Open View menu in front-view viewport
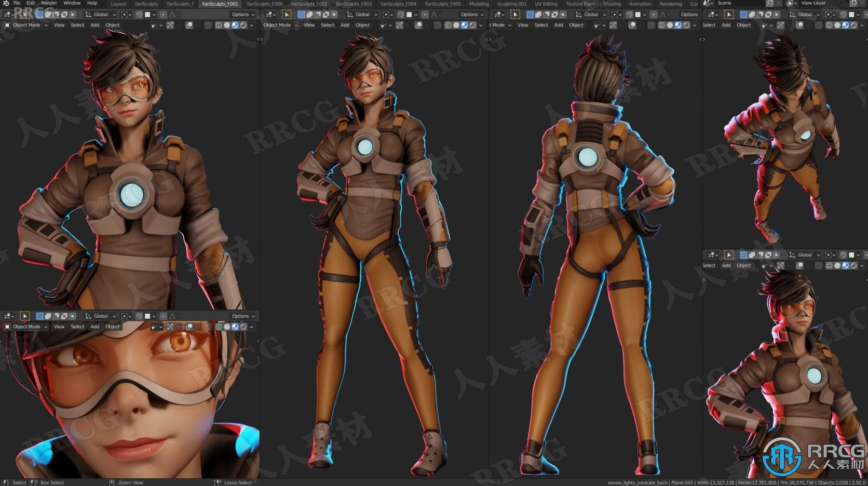Image resolution: width=868 pixels, height=486 pixels. pos(309,25)
